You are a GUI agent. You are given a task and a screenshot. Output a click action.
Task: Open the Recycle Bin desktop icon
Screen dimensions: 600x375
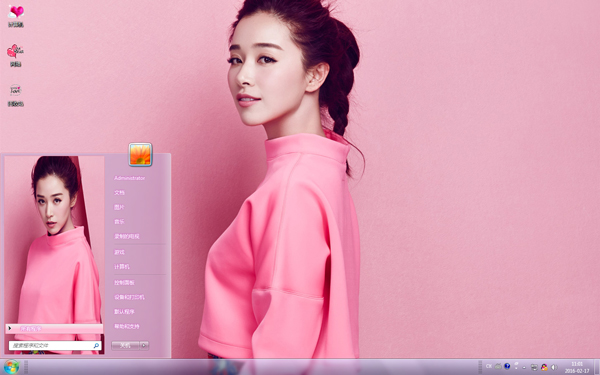(x=15, y=95)
